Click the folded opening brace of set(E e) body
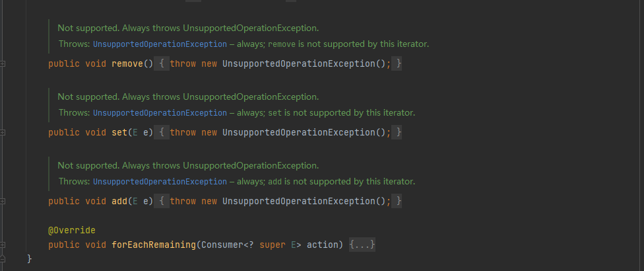Screen dimensions: 644x271 (162, 132)
